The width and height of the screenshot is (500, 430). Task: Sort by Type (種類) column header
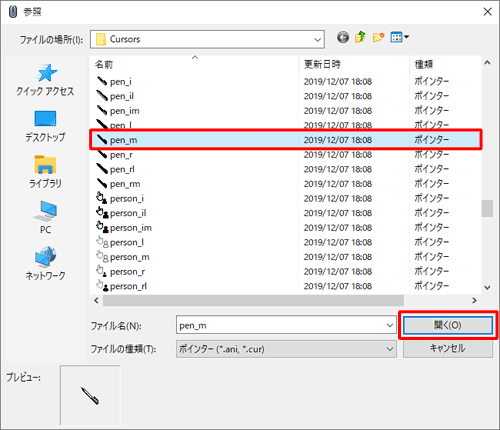click(x=445, y=64)
